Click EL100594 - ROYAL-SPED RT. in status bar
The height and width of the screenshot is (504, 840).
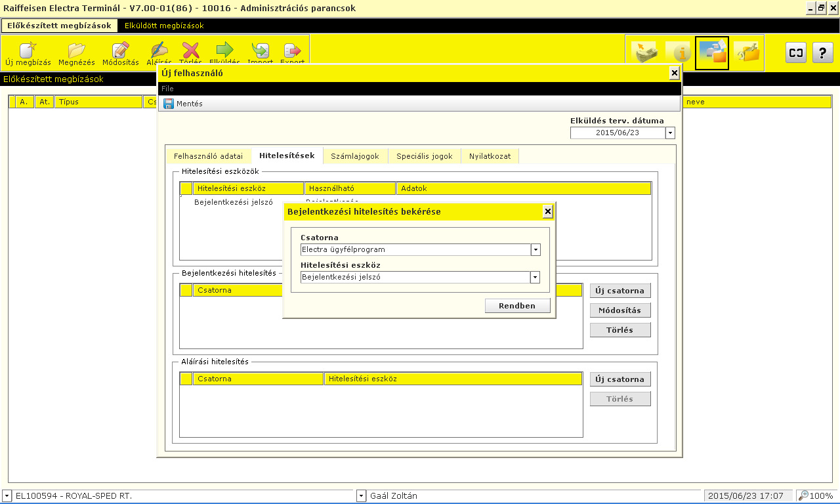73,496
